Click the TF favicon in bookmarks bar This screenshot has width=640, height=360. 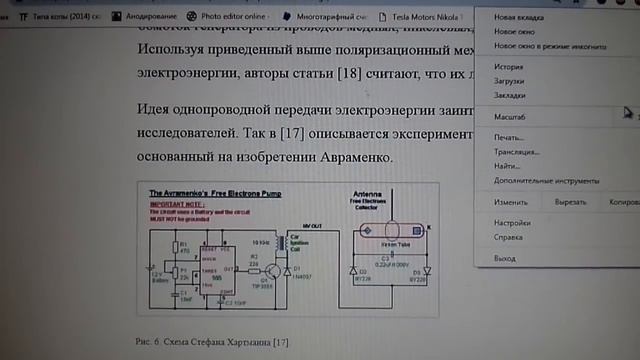point(24,17)
